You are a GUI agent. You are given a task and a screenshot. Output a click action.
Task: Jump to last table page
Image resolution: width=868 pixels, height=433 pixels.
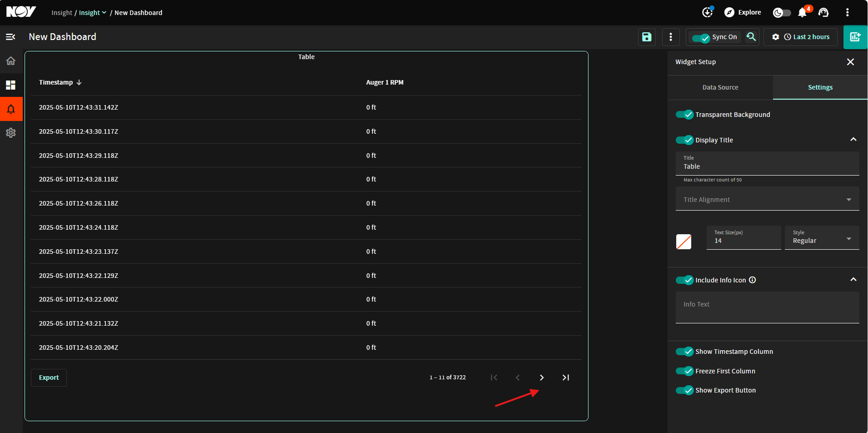pyautogui.click(x=566, y=378)
